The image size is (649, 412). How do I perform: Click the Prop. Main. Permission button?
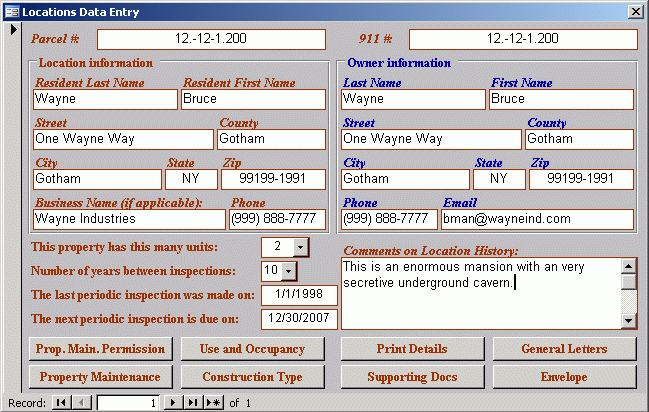pyautogui.click(x=101, y=349)
